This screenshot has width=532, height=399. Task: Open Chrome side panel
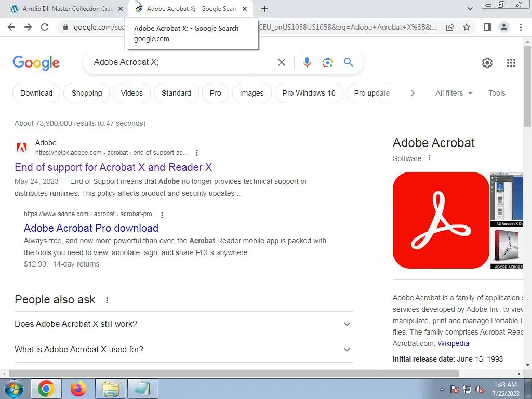point(487,27)
